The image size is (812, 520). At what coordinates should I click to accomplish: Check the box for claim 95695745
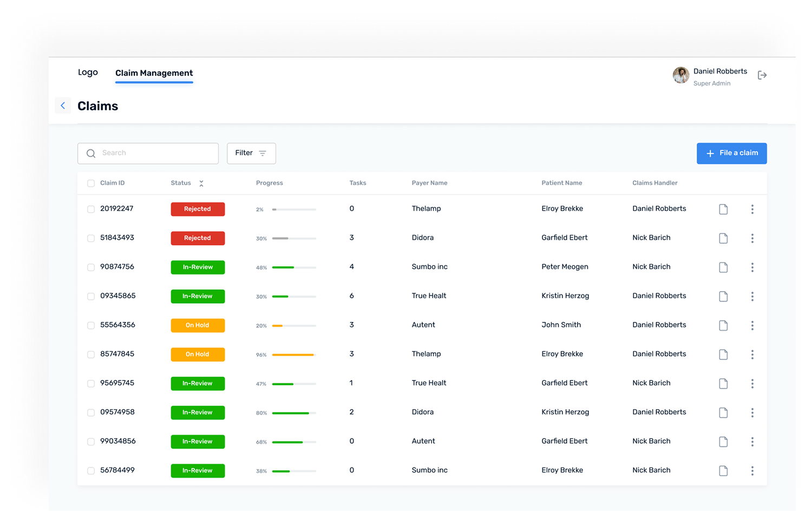pyautogui.click(x=91, y=384)
